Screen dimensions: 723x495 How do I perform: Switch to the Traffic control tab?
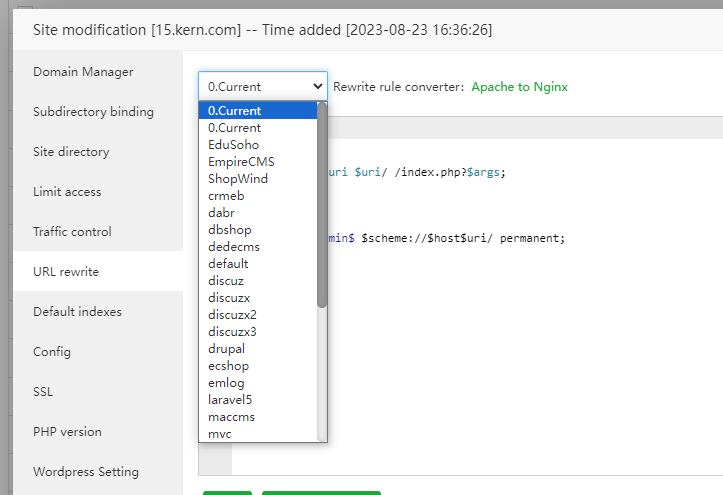click(72, 232)
